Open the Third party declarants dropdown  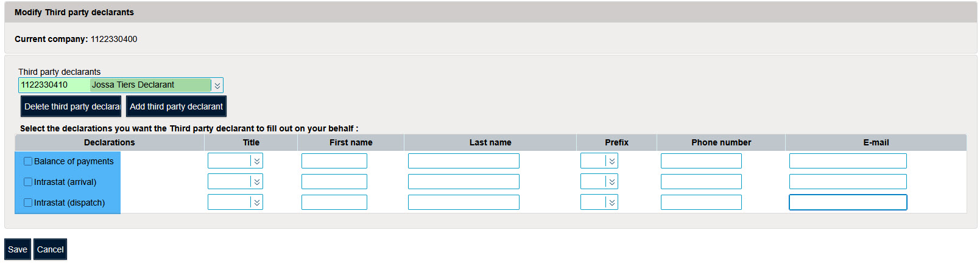tap(217, 85)
